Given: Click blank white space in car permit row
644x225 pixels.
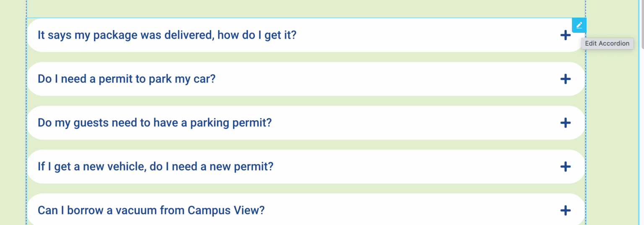Looking at the screenshot, I should [x=377, y=79].
